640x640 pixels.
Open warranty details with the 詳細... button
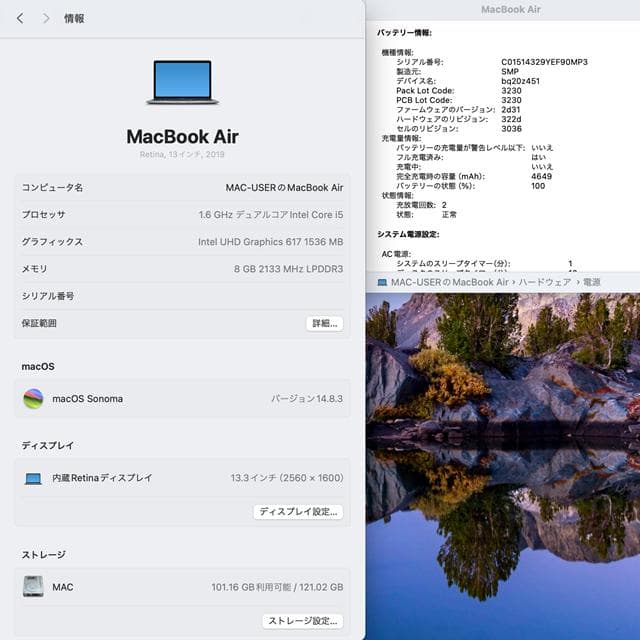324,323
